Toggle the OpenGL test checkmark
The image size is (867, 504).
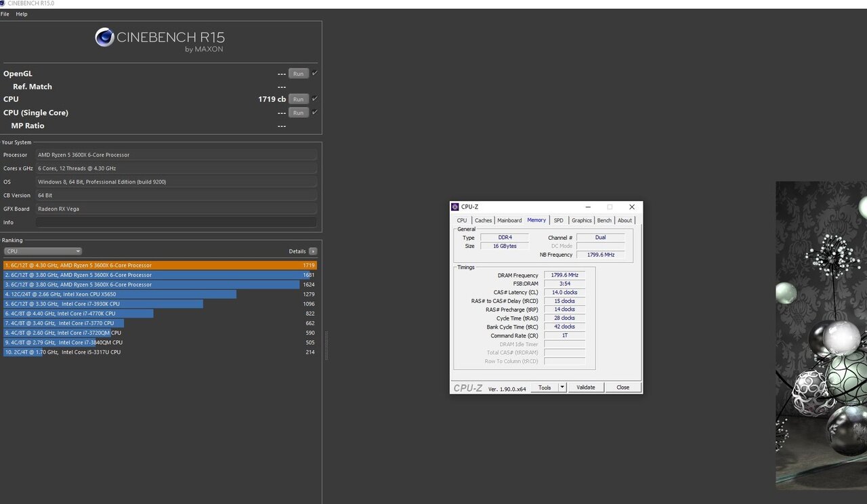[314, 73]
